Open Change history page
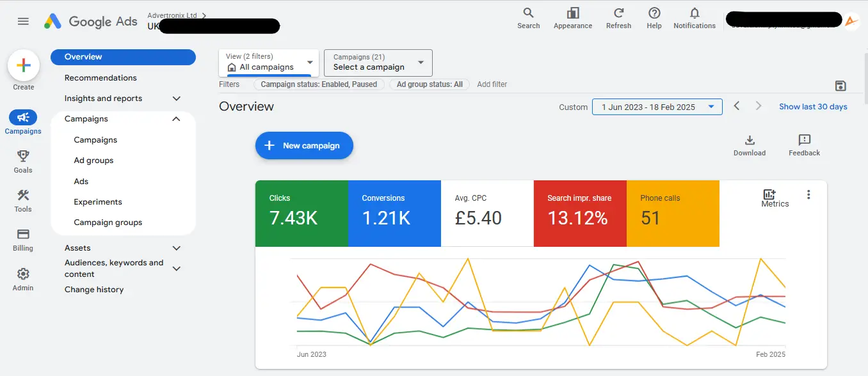868x376 pixels. coord(94,290)
